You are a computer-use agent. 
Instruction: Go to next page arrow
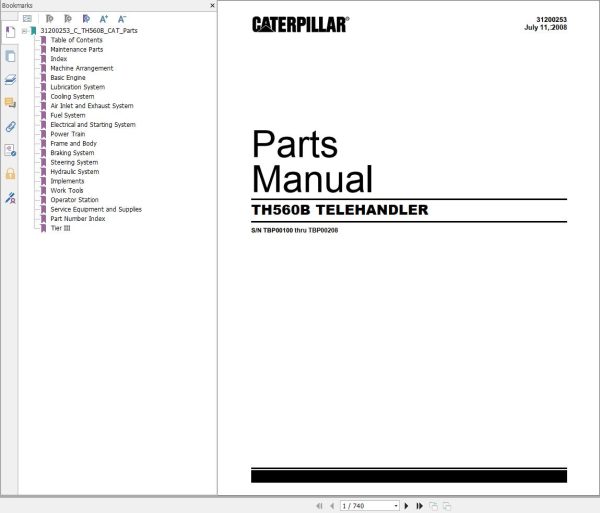[x=406, y=506]
